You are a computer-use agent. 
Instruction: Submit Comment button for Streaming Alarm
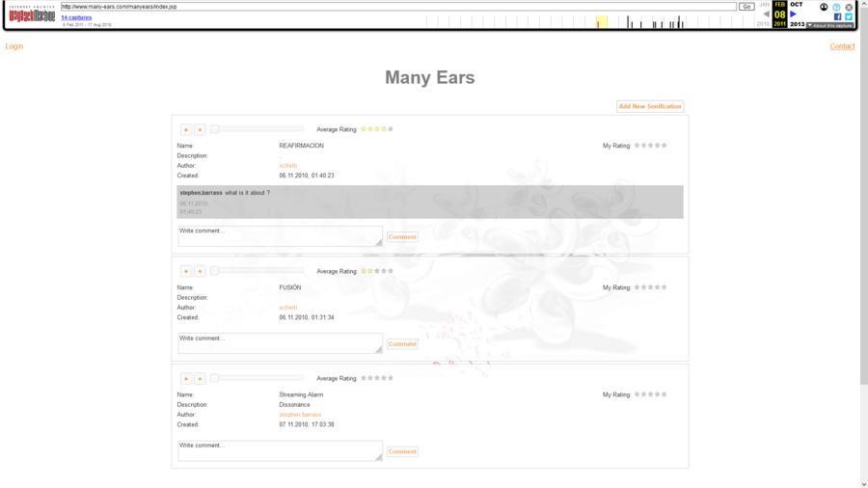[x=402, y=451]
